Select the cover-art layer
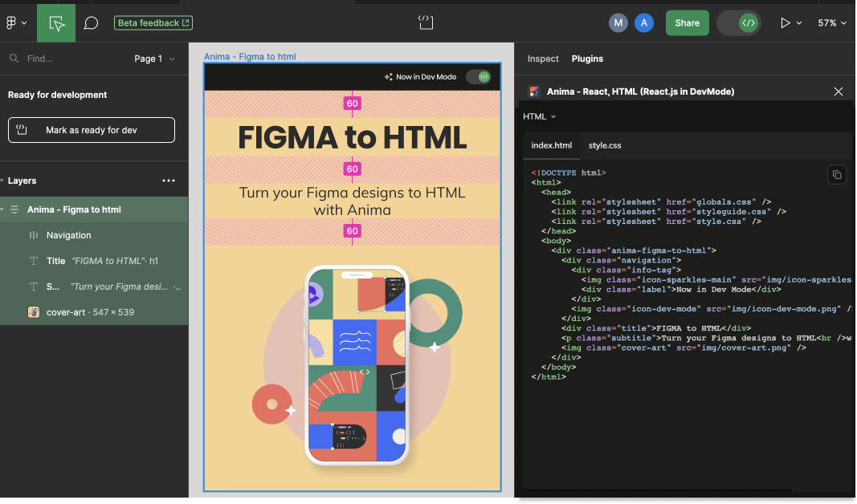Screen dimensions: 857x504 click(x=94, y=312)
